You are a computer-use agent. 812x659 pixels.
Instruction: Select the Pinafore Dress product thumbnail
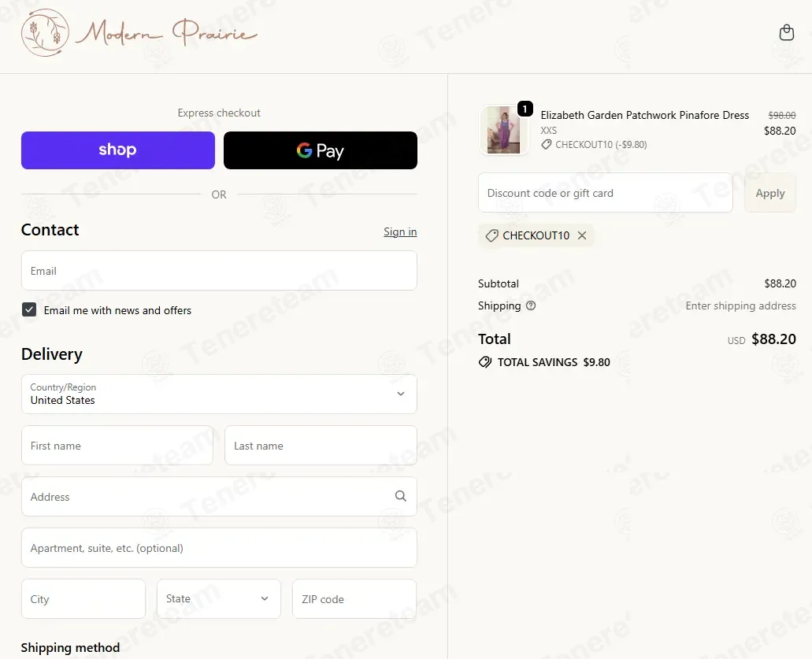coord(504,130)
